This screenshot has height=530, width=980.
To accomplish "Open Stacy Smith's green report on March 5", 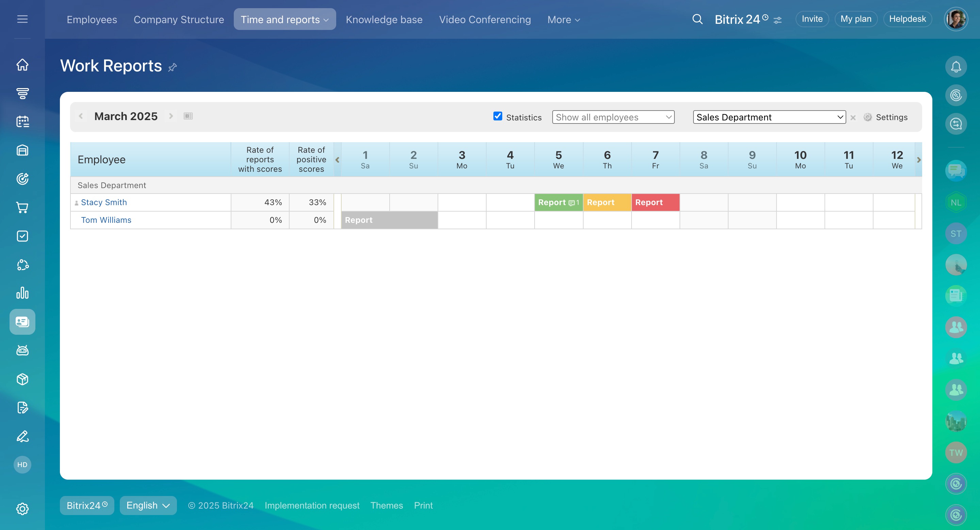I will point(558,202).
